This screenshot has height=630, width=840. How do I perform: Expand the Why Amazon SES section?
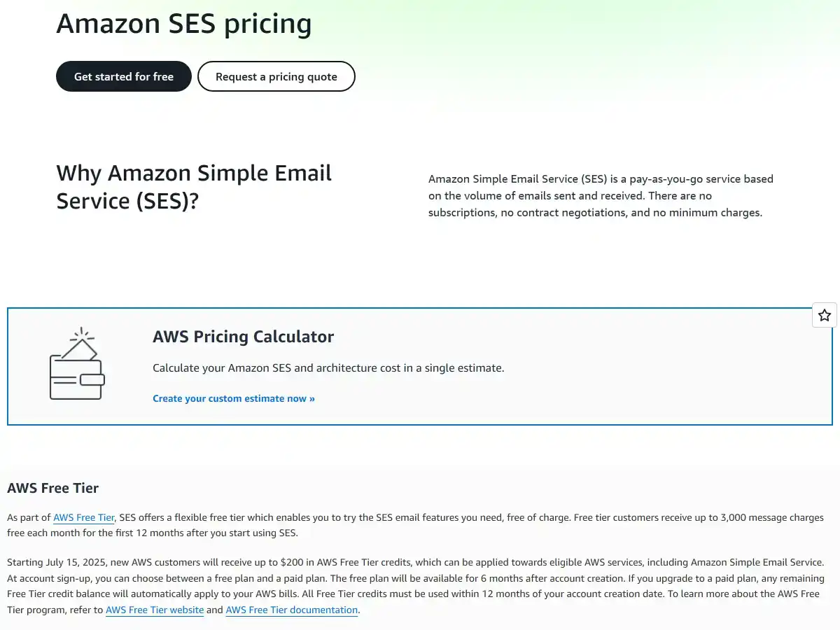point(194,187)
